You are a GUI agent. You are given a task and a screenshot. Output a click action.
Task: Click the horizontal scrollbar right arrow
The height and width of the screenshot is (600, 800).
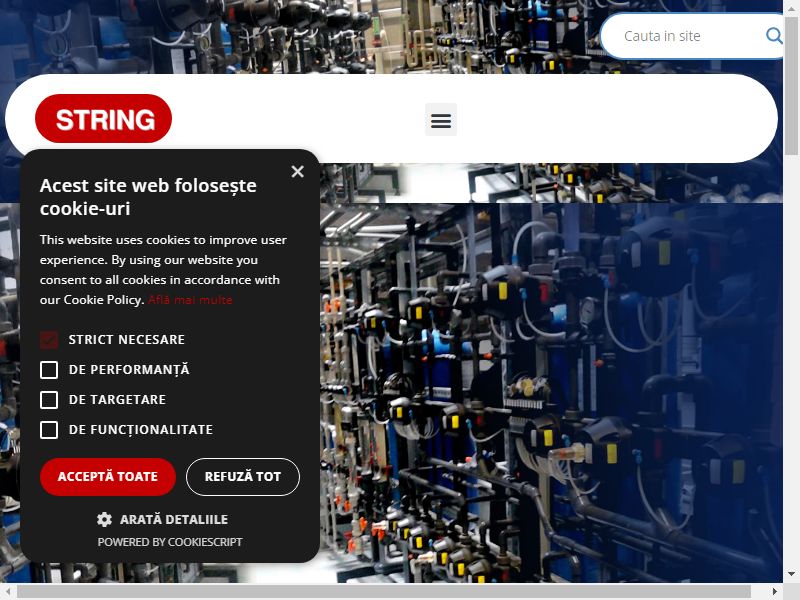775,592
